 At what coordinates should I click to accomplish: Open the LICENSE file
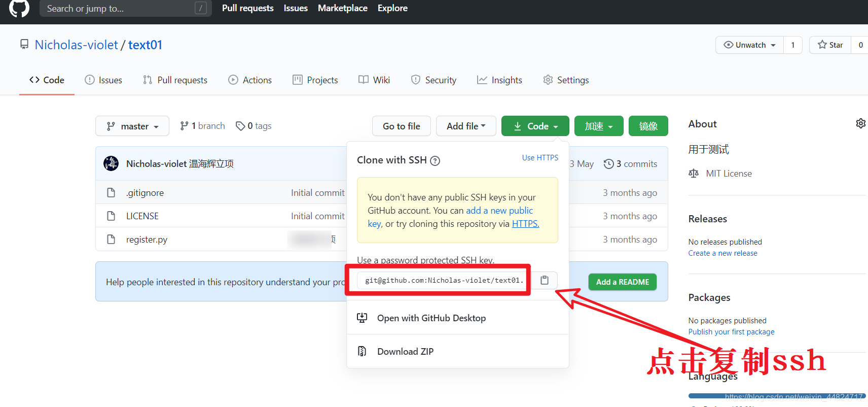tap(142, 216)
